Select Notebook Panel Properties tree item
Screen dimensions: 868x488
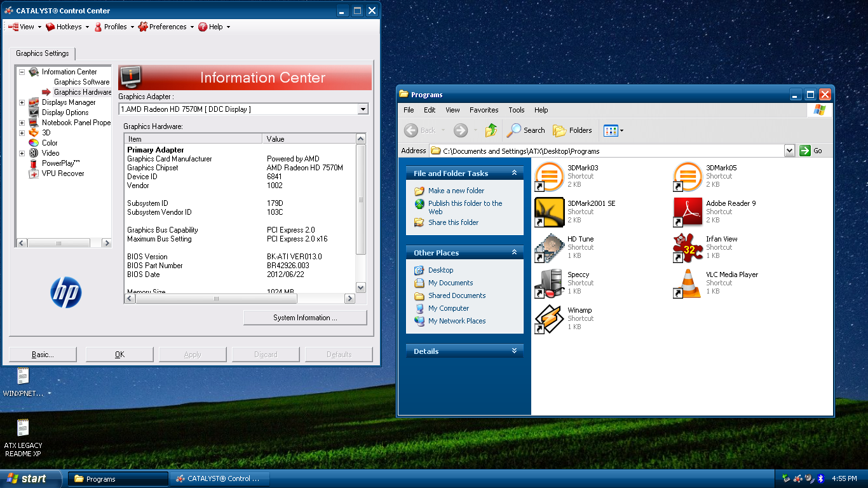76,123
